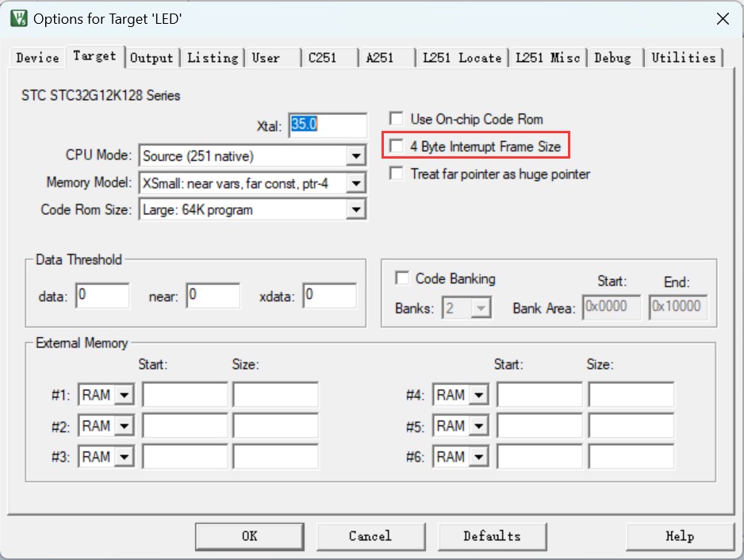Click the Bank Area Start field

coord(611,308)
